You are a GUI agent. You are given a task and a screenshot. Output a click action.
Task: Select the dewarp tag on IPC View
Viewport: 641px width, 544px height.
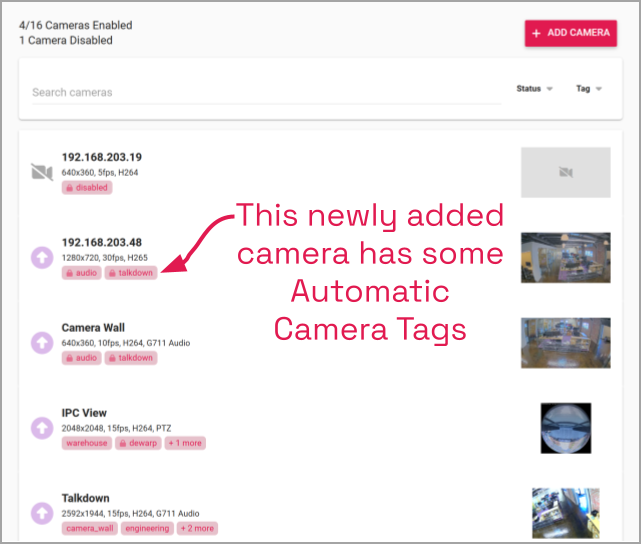coord(138,443)
